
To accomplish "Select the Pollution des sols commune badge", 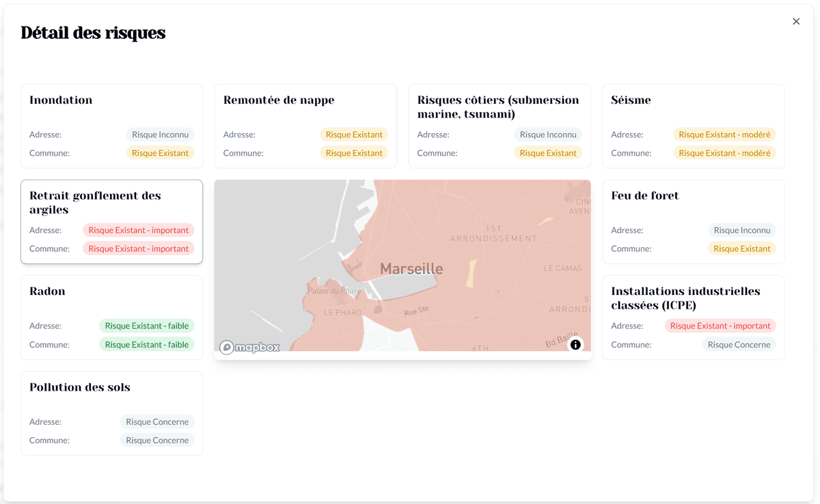I will [x=157, y=440].
